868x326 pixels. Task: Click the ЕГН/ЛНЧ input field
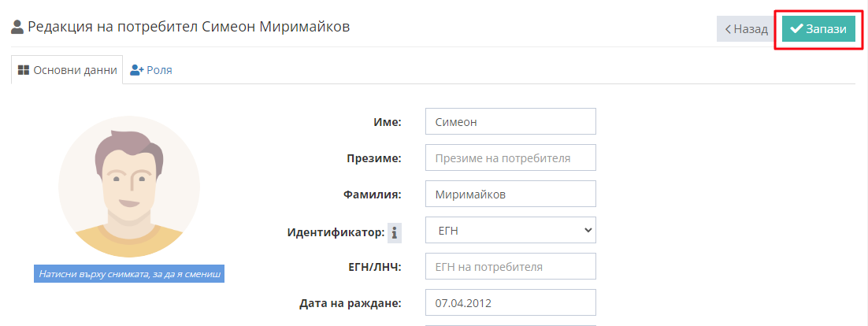(x=510, y=266)
